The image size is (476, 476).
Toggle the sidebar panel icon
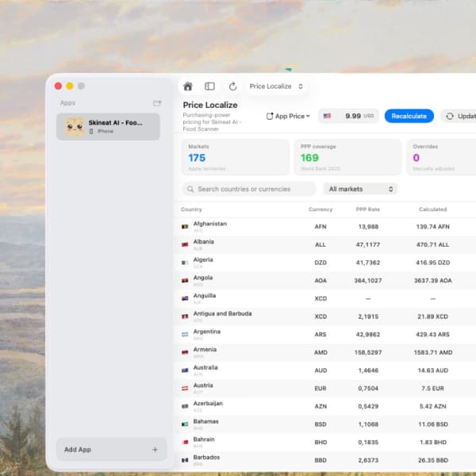pyautogui.click(x=209, y=86)
